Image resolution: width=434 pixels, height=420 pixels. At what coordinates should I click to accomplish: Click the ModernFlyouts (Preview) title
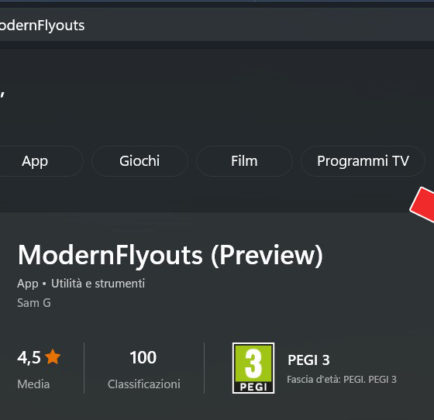tap(170, 256)
